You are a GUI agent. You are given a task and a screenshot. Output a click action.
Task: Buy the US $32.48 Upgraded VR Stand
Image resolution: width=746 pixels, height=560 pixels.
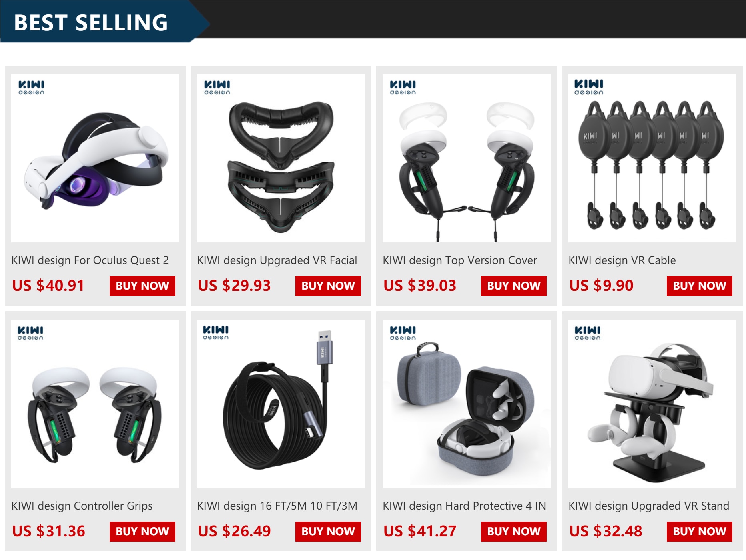[700, 532]
